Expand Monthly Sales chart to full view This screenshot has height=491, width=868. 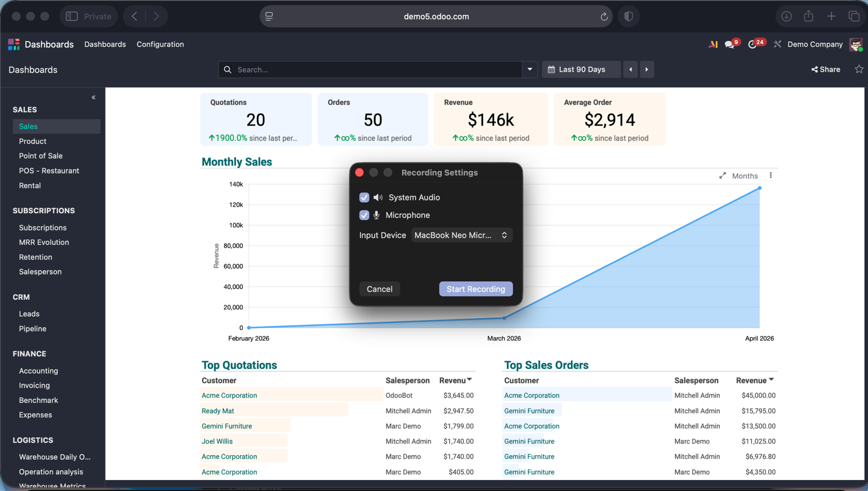pos(722,175)
